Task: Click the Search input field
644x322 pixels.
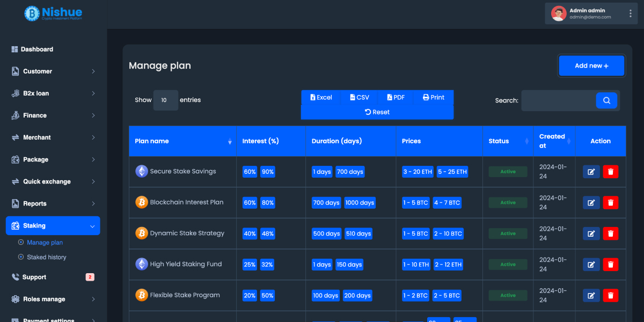Action: [558, 100]
